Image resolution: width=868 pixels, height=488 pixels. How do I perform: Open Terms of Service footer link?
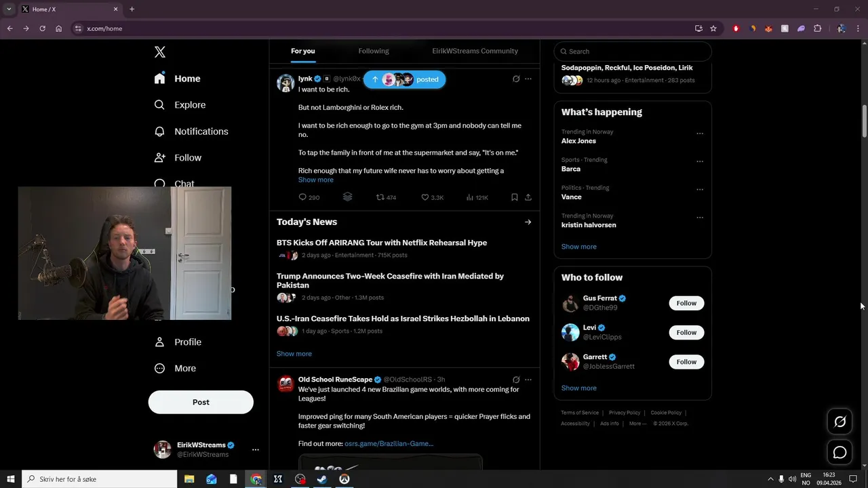point(580,413)
